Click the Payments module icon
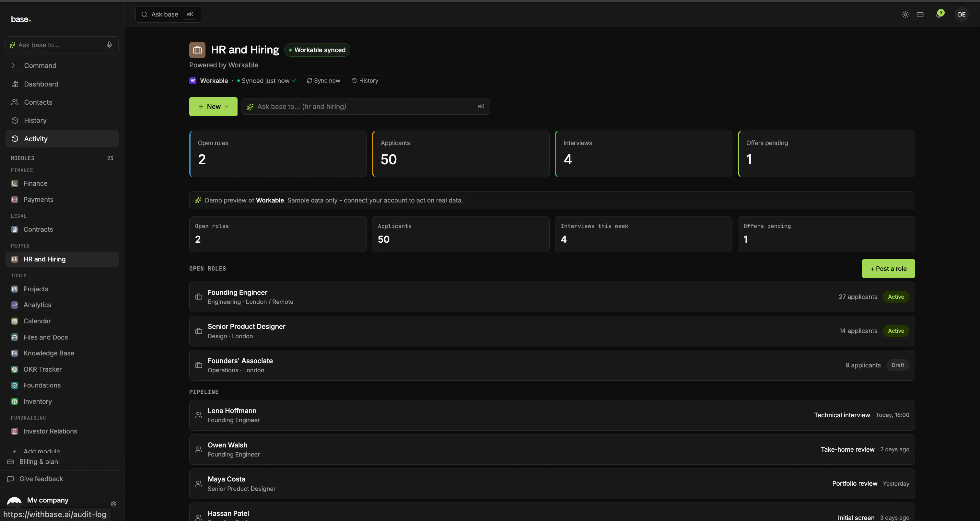The image size is (980, 521). point(15,200)
